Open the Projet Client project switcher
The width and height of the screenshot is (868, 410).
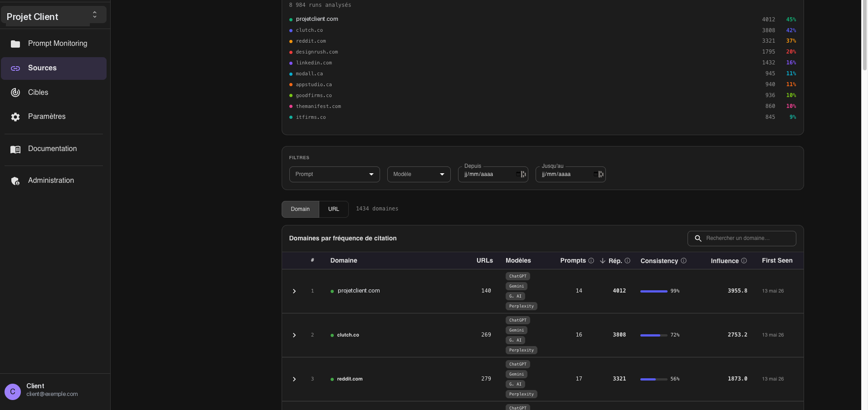(x=54, y=15)
